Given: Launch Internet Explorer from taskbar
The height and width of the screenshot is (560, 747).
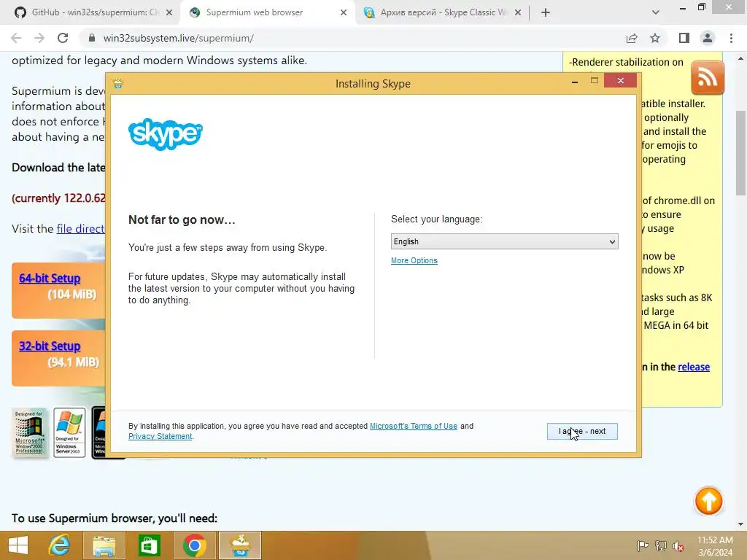Looking at the screenshot, I should tap(60, 545).
